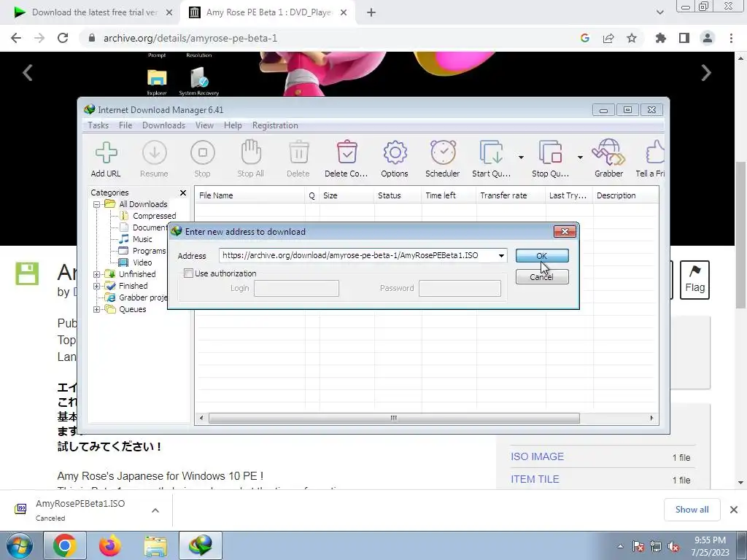The height and width of the screenshot is (560, 747).
Task: Collapse the All Downloads tree node
Action: 97,204
